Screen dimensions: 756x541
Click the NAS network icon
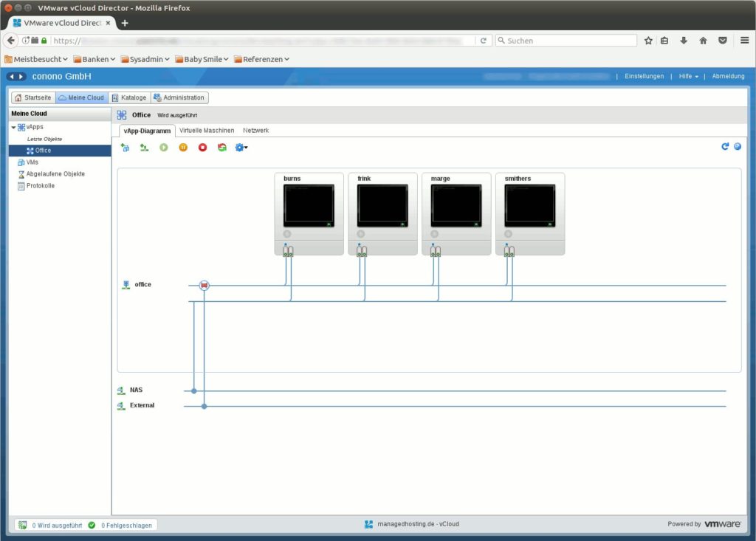tap(121, 390)
